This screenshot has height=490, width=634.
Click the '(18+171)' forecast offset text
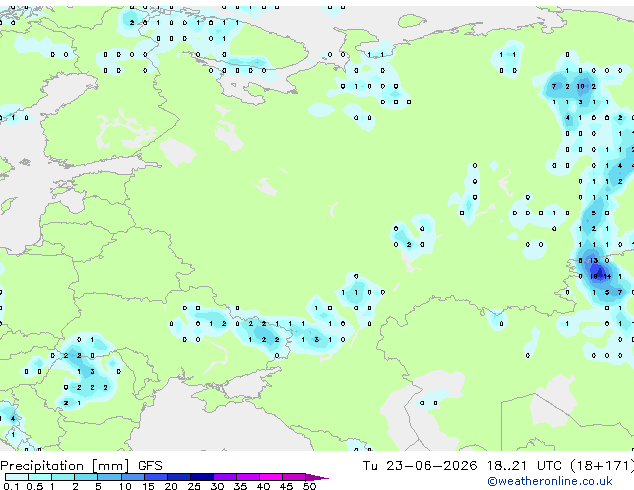click(602, 466)
